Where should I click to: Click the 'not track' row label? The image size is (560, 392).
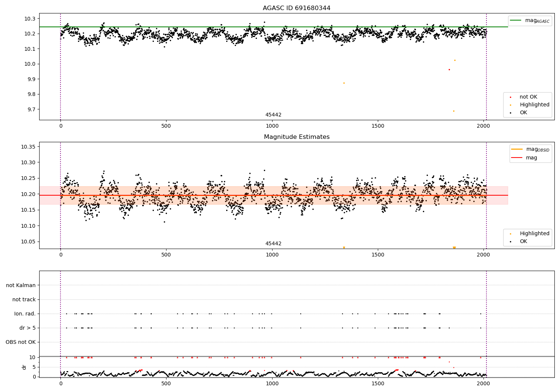click(x=24, y=299)
